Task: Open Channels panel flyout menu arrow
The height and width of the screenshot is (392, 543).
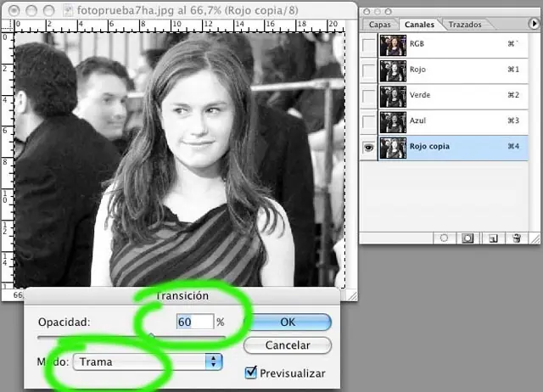Action: click(x=534, y=24)
